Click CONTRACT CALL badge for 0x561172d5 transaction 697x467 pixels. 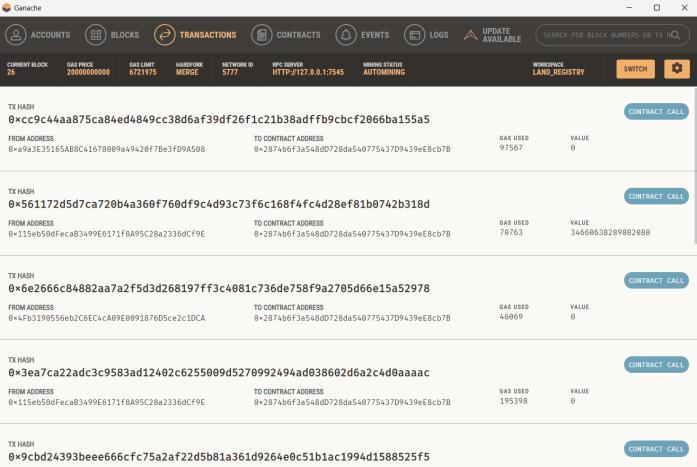coord(656,196)
